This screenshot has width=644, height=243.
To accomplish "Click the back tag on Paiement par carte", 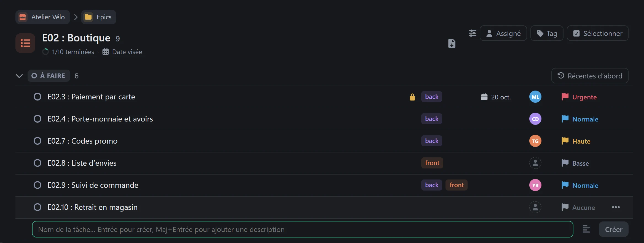I will [x=432, y=97].
